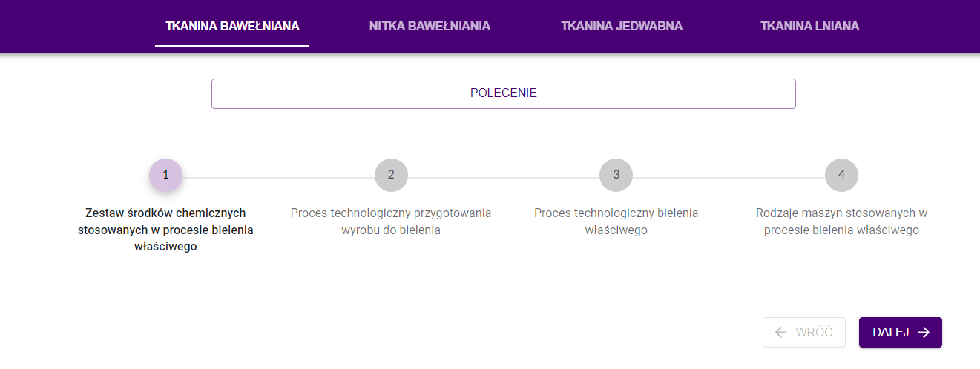Switch to the Nitka Bawełniana tab
980x369 pixels.
coord(430,27)
